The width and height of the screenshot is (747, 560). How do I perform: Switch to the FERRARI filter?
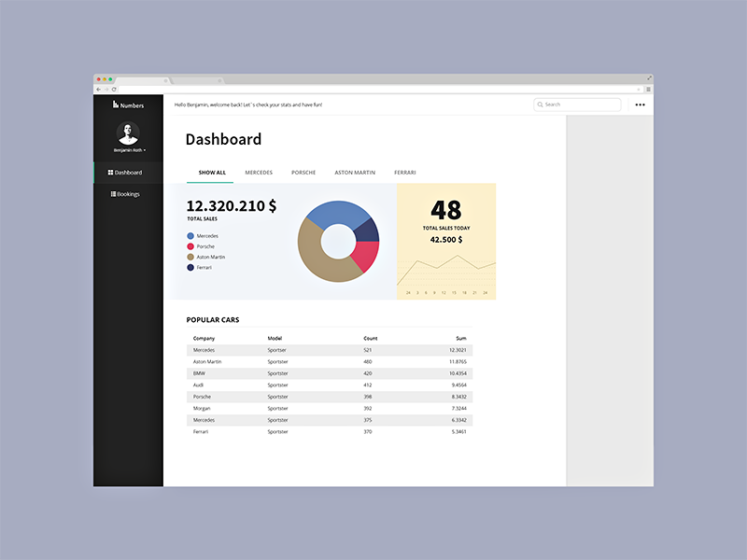(x=404, y=173)
